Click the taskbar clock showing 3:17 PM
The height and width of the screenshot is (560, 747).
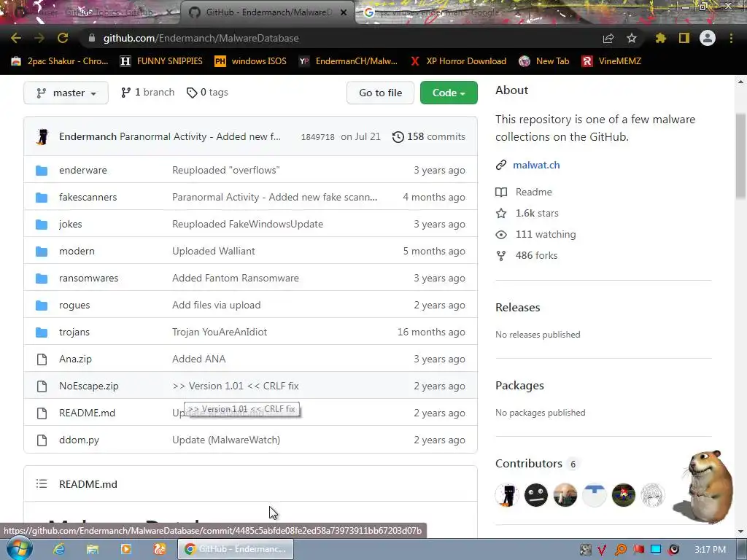(710, 550)
